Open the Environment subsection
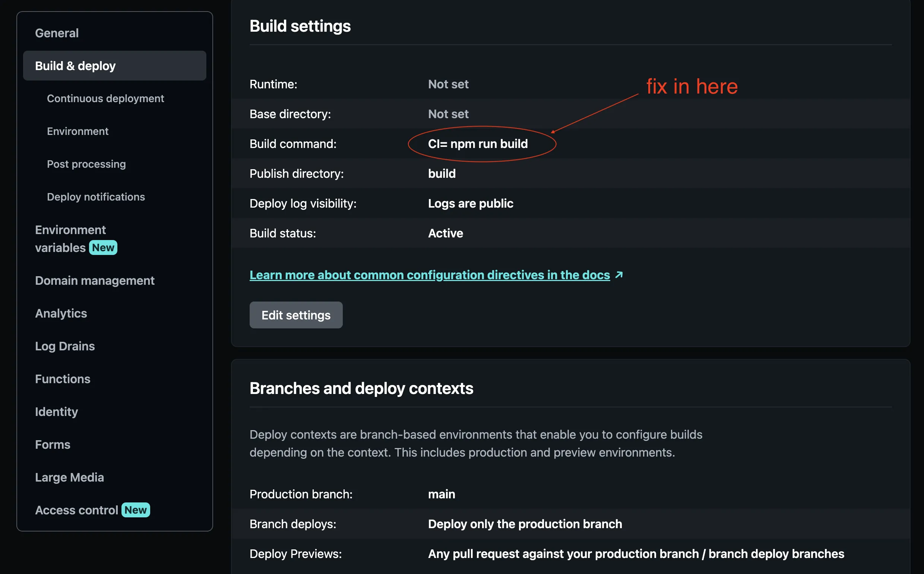924x574 pixels. click(x=78, y=131)
